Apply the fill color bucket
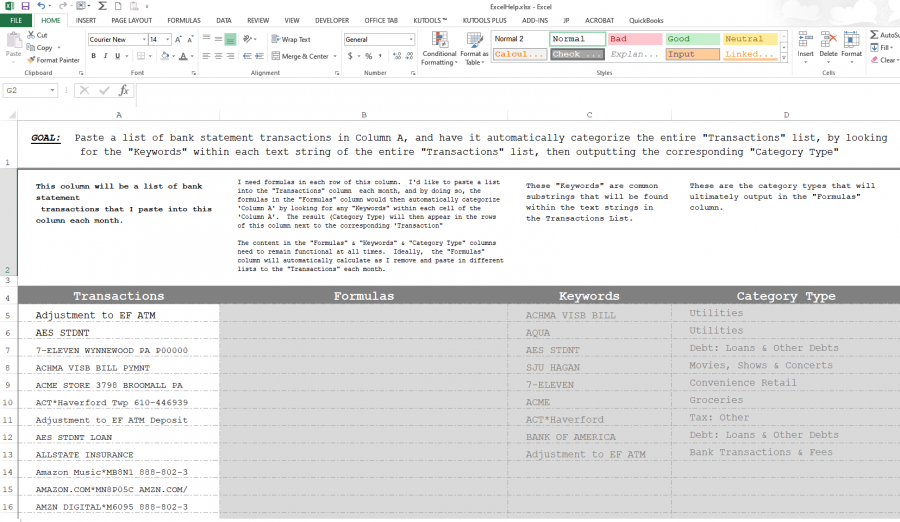Screen dimensions: 900x522 tap(165, 56)
